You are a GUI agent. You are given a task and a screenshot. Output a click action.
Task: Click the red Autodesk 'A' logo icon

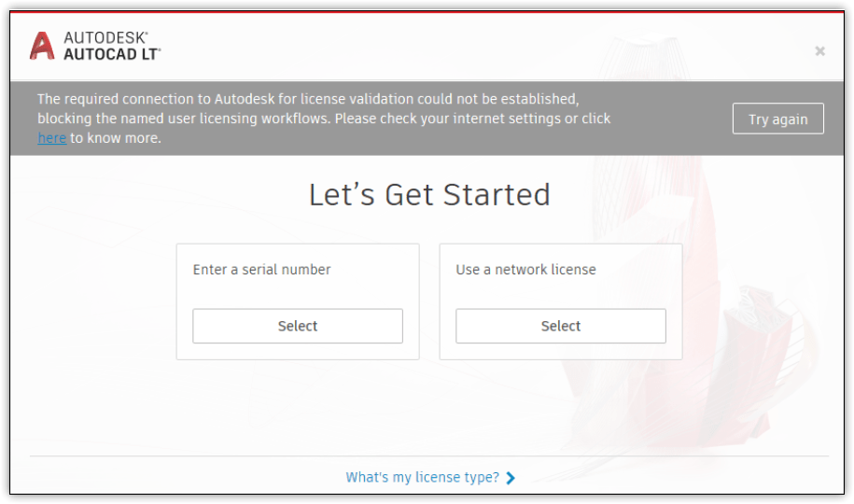42,46
